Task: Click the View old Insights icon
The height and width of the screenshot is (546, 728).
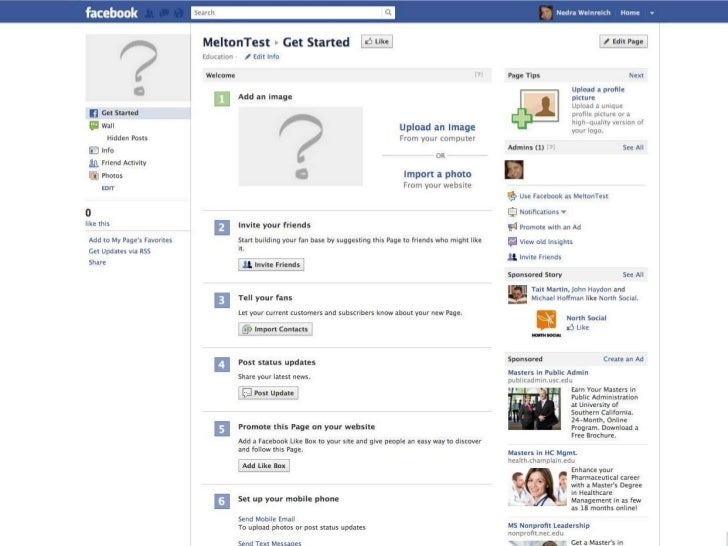Action: (x=512, y=242)
